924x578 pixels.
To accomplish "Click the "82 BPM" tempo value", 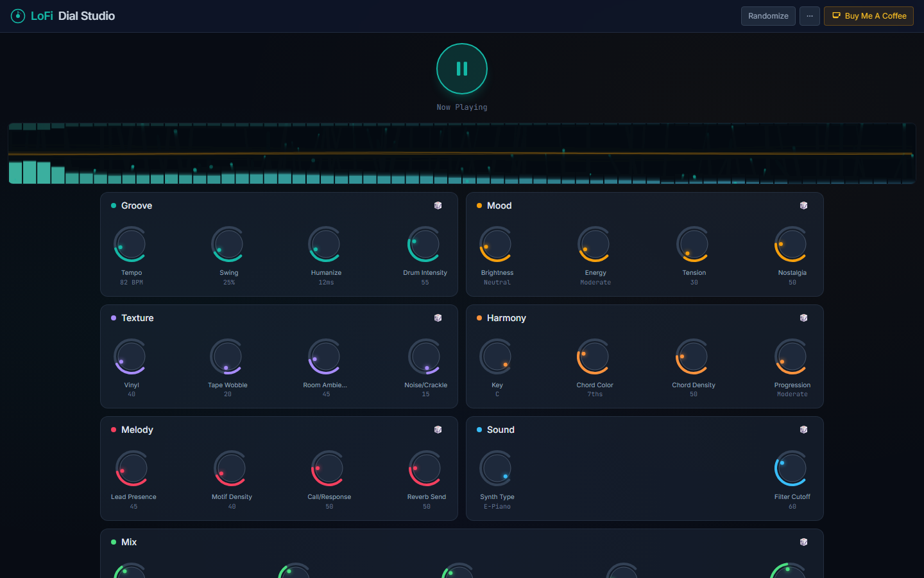I will 132,283.
